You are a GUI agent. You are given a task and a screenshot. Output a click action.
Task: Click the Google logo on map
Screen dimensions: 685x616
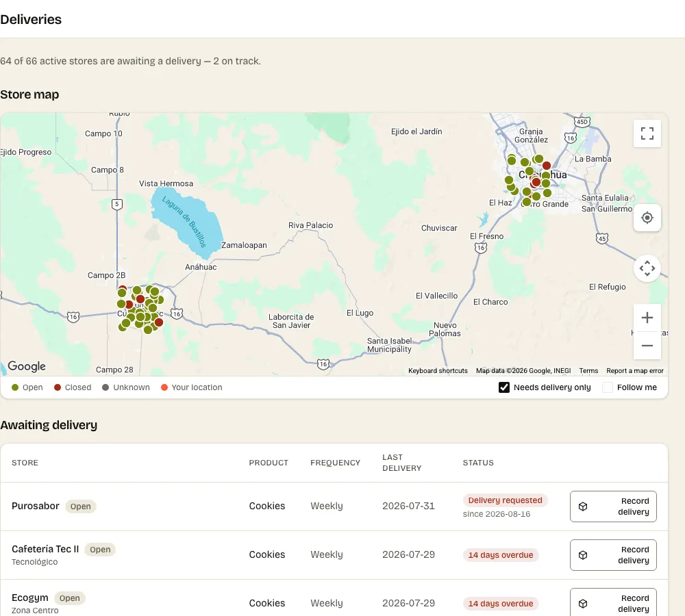click(27, 366)
